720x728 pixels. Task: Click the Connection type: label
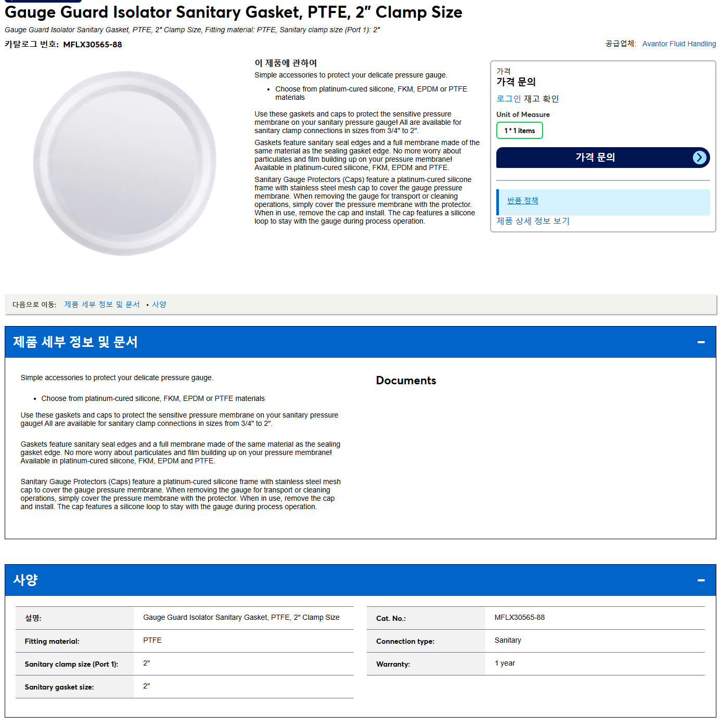(405, 642)
